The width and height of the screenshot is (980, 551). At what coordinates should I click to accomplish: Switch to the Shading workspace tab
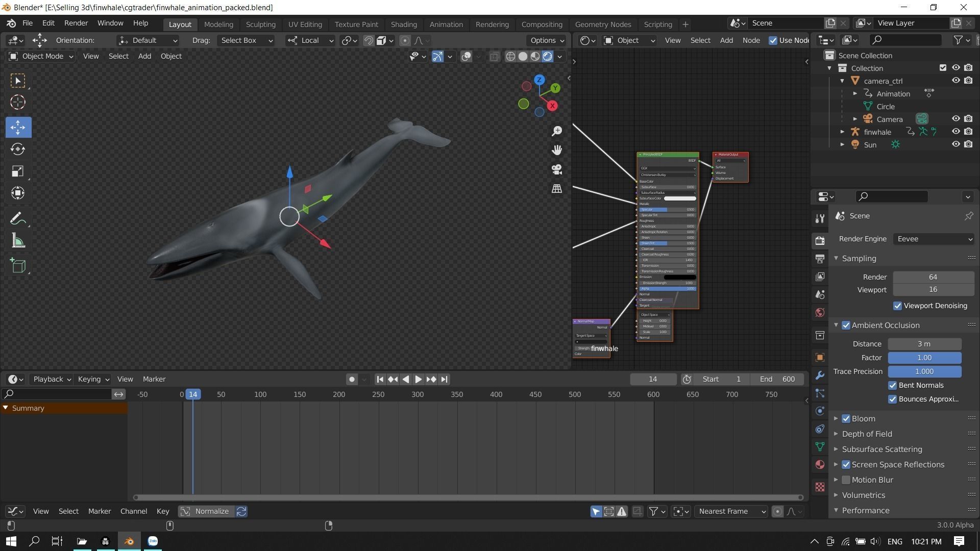click(x=403, y=24)
